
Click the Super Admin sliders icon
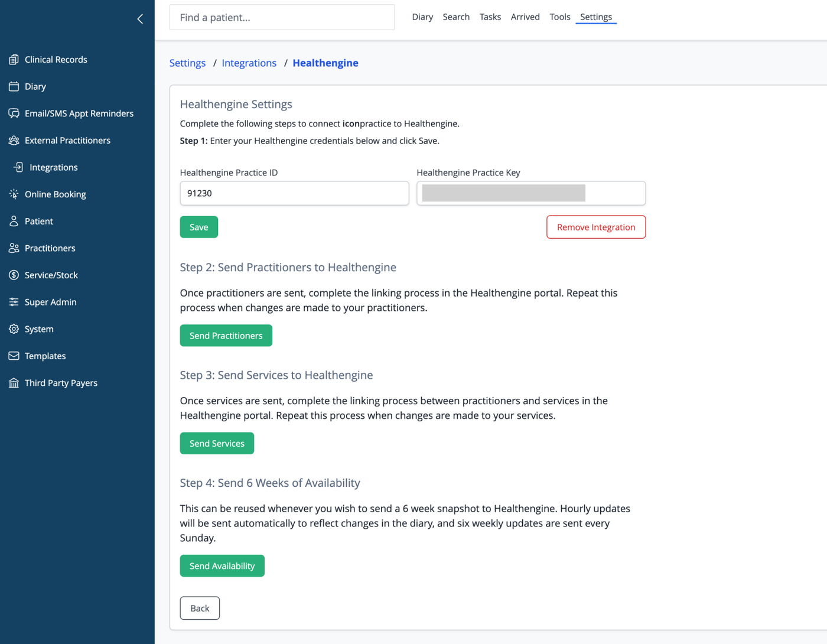(14, 302)
